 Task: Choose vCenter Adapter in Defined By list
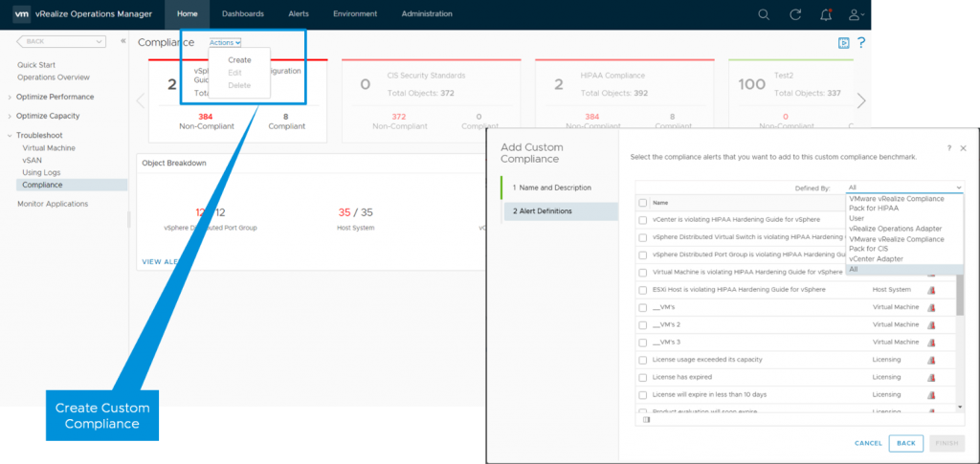click(904, 258)
